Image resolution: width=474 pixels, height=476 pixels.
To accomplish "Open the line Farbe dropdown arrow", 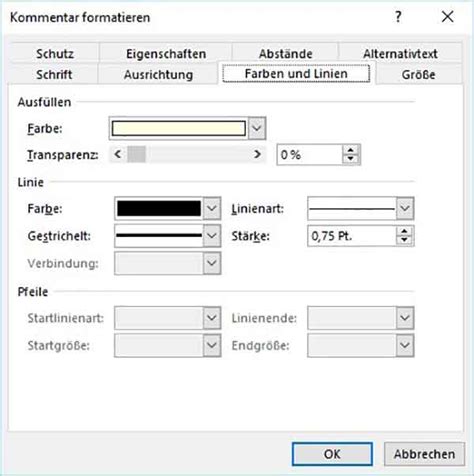I will point(212,208).
